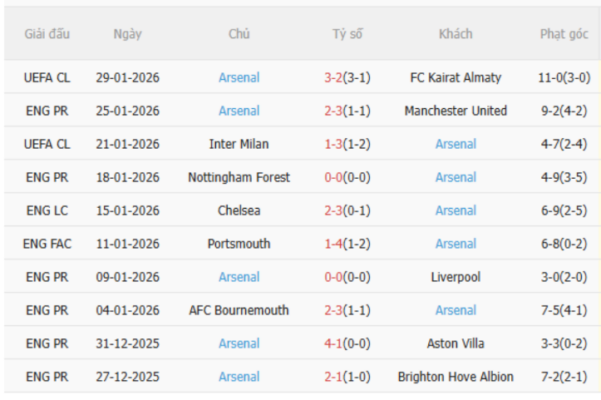
Task: Select the "Tỷ số" column header
Action: pyautogui.click(x=347, y=34)
